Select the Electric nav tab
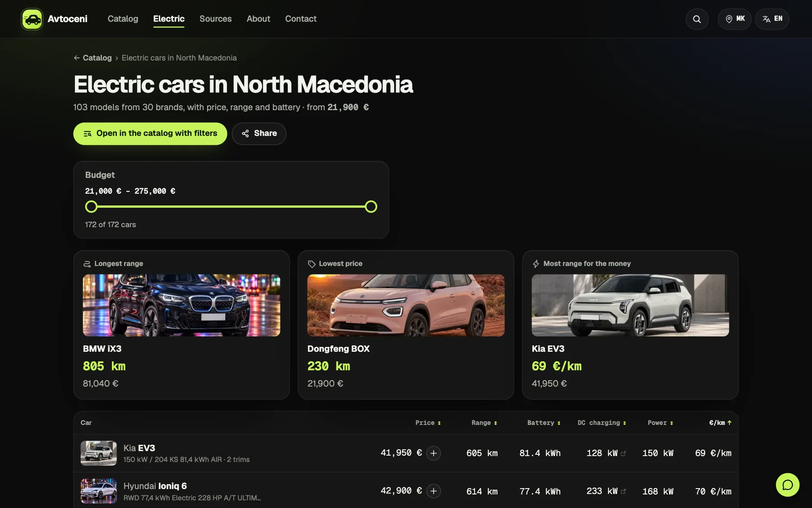Image resolution: width=812 pixels, height=508 pixels. (x=169, y=19)
